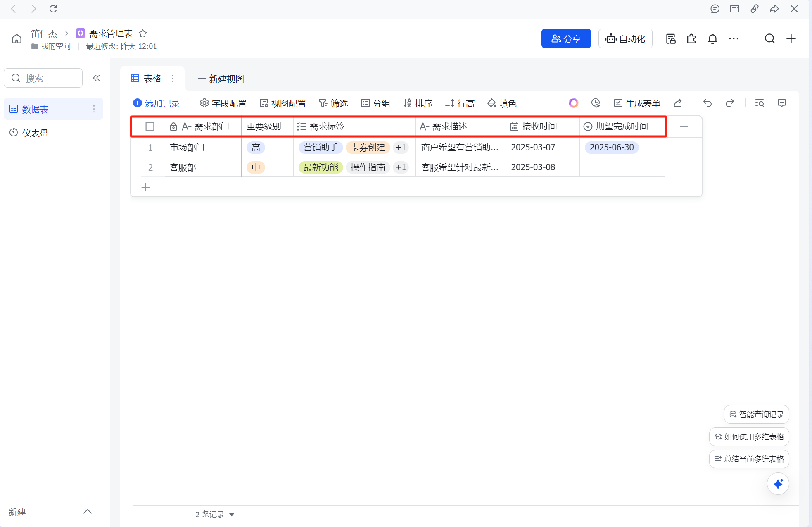Expand the 新建 section at sidebar bottom

(87, 512)
